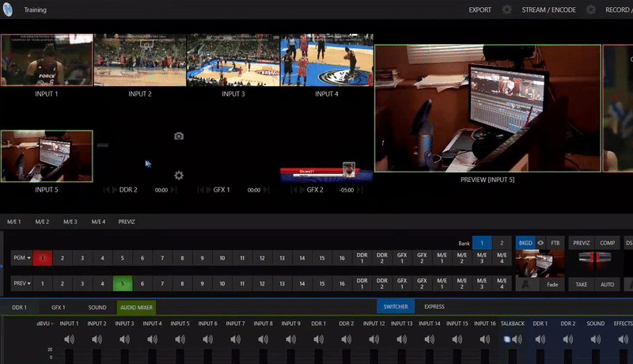The width and height of the screenshot is (633, 364).
Task: Mute the INPUT 4 audio speaker icon
Action: tap(152, 339)
